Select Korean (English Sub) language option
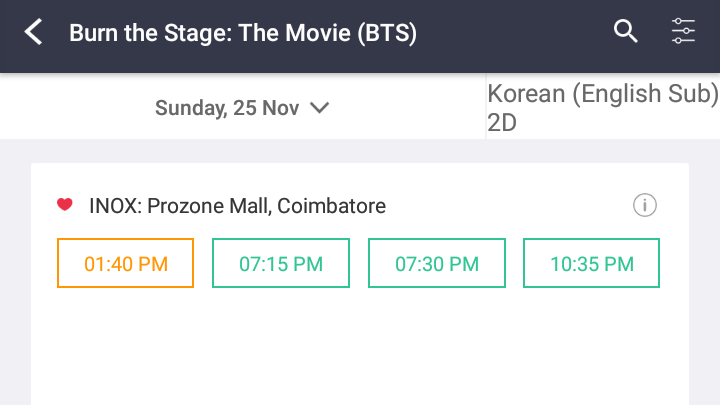Viewport: 720px width, 405px height. point(602,94)
